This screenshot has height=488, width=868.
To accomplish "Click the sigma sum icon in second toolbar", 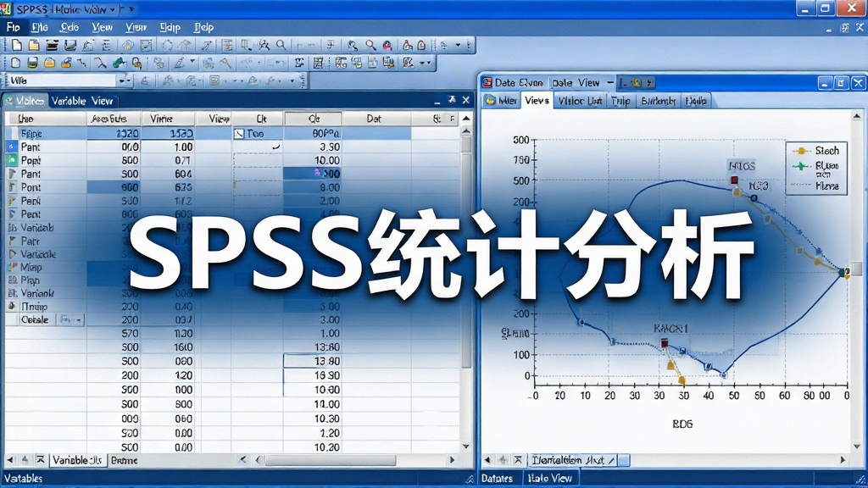I will [299, 63].
